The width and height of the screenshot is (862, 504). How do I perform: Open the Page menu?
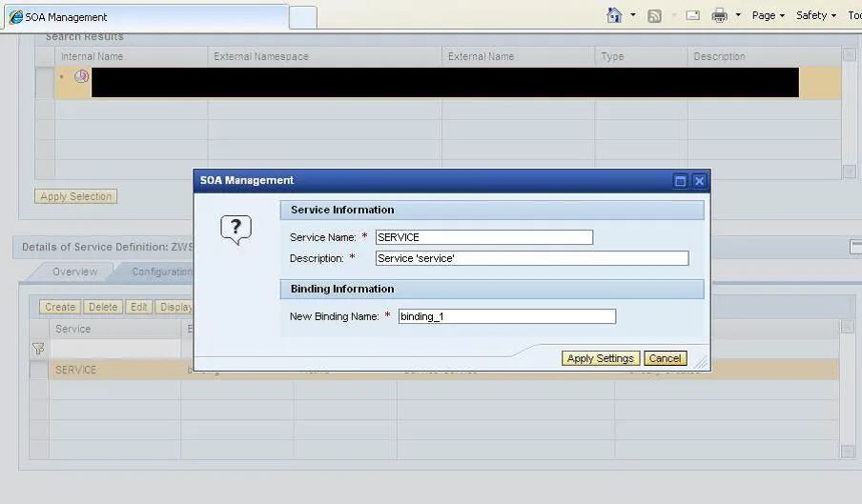pyautogui.click(x=768, y=15)
